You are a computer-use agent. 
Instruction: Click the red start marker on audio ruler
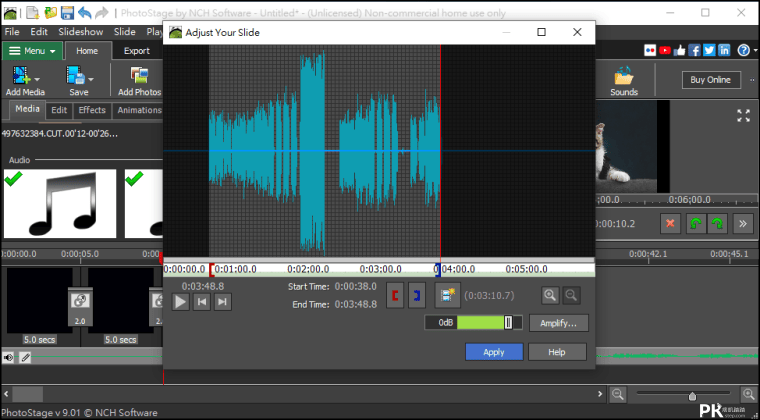pyautogui.click(x=211, y=269)
